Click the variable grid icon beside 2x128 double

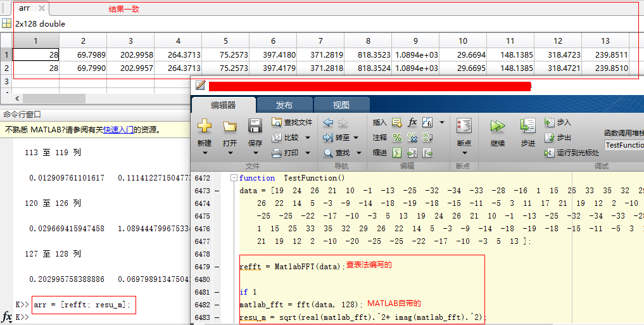point(6,23)
